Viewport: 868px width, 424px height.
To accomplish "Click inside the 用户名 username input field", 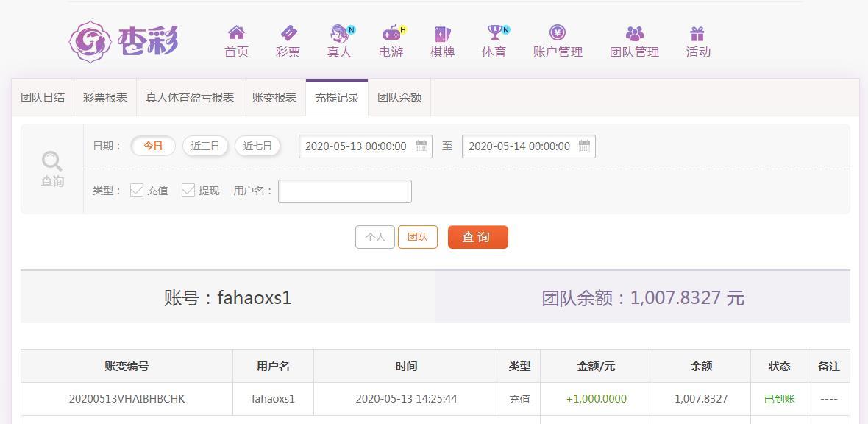I will 344,191.
